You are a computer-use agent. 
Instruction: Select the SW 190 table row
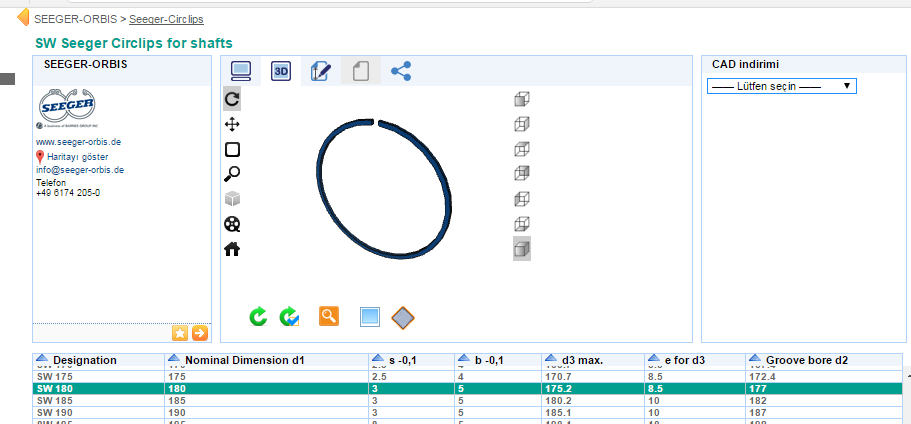coord(467,412)
